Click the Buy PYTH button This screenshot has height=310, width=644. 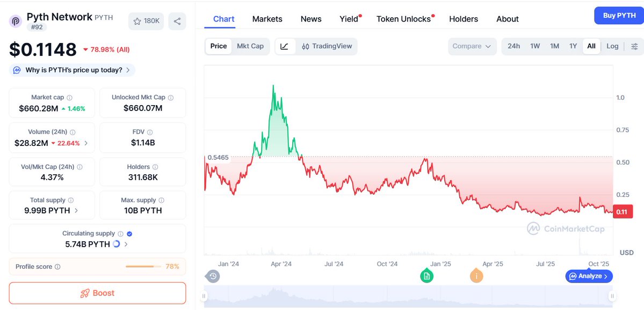(619, 16)
